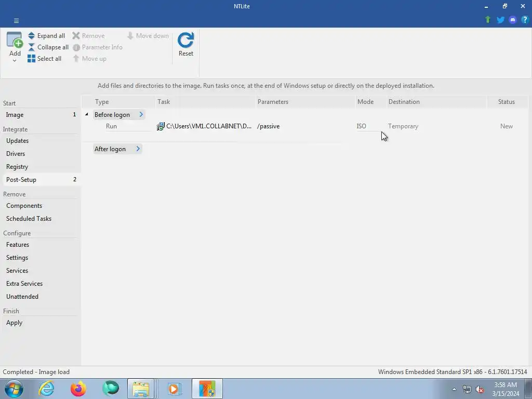Click Expand all

pos(46,36)
